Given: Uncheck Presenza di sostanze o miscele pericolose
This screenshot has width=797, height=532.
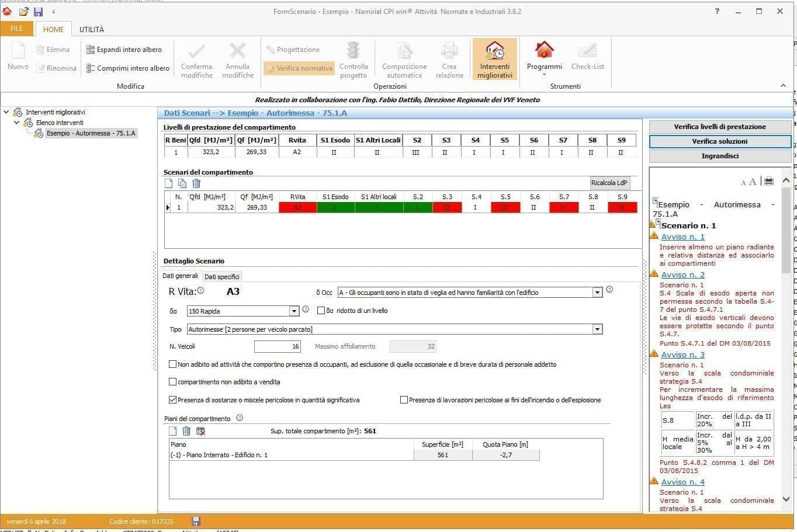Looking at the screenshot, I should pyautogui.click(x=172, y=400).
